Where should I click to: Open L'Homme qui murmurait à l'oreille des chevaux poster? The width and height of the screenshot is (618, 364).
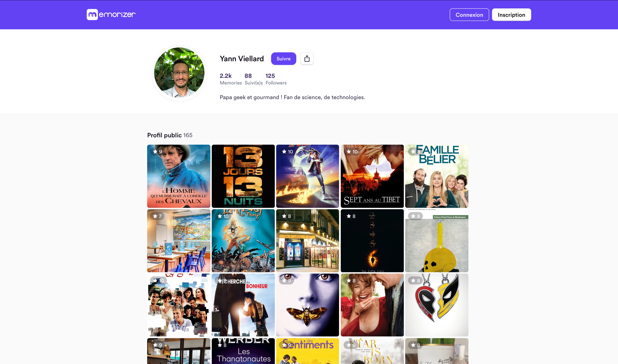179,176
